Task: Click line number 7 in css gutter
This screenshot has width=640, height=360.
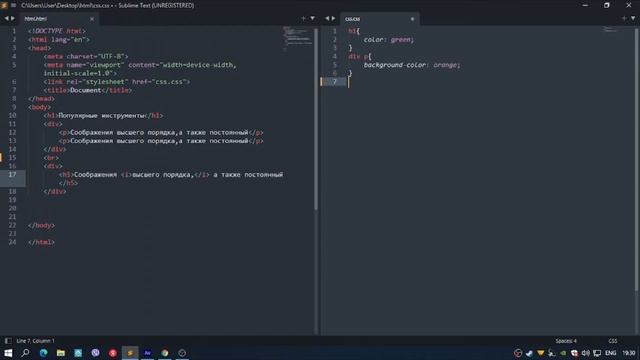Action: (335, 82)
